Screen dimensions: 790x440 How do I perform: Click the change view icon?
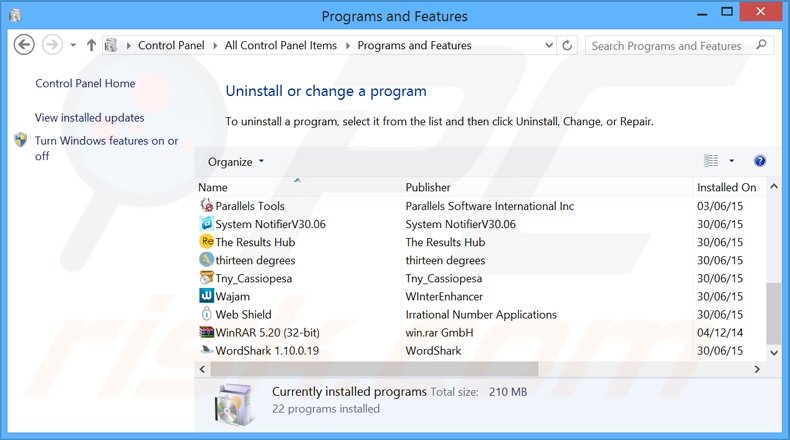click(711, 161)
